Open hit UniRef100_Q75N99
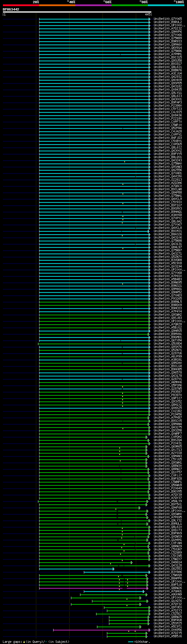 point(168,38)
